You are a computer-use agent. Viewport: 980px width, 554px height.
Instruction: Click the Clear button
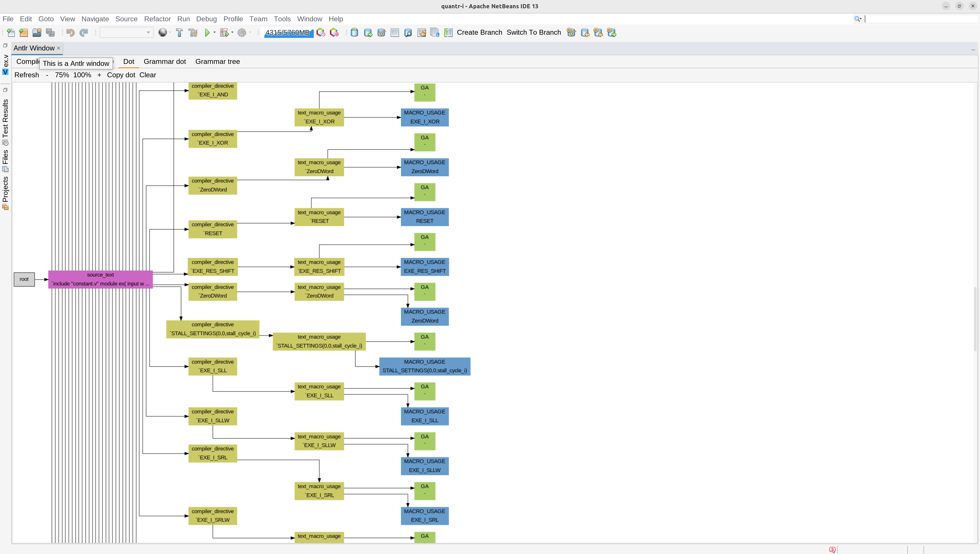pyautogui.click(x=148, y=75)
